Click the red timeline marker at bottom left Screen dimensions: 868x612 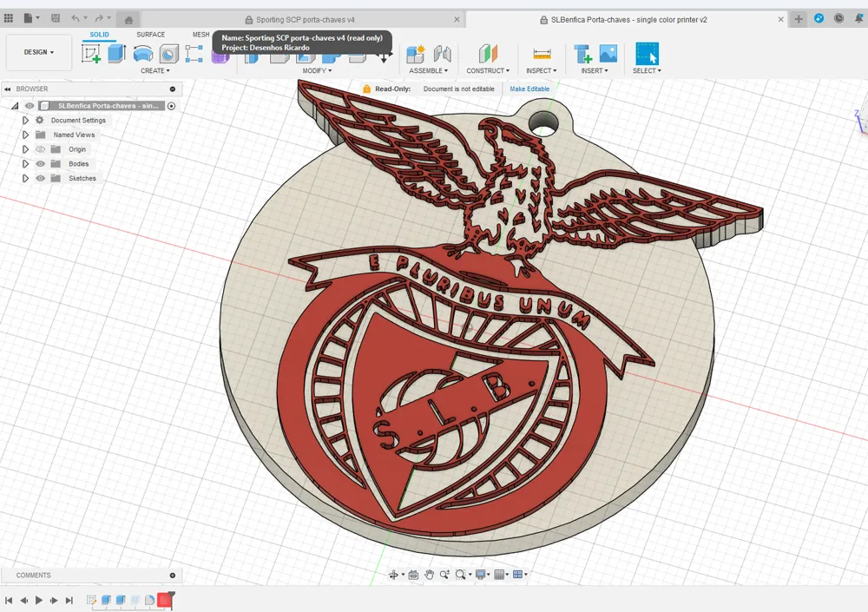click(164, 599)
